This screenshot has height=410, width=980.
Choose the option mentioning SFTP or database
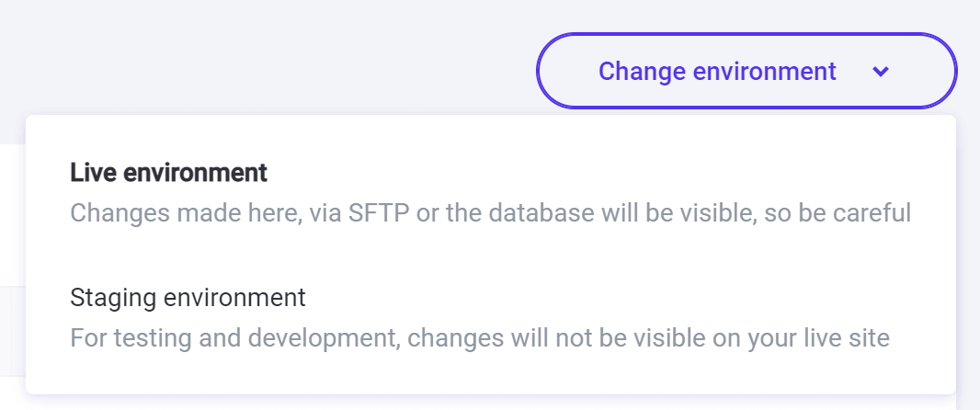click(490, 193)
